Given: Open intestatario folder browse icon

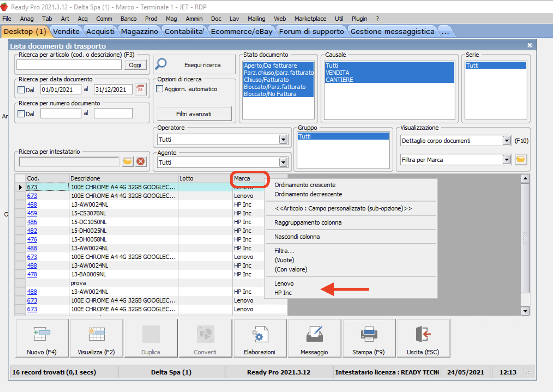Looking at the screenshot, I should (x=127, y=161).
